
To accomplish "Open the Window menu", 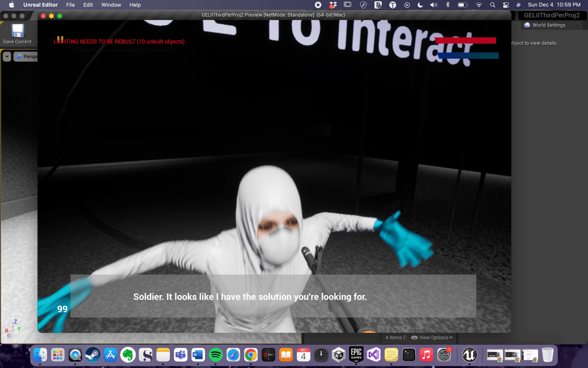I will coord(111,5).
